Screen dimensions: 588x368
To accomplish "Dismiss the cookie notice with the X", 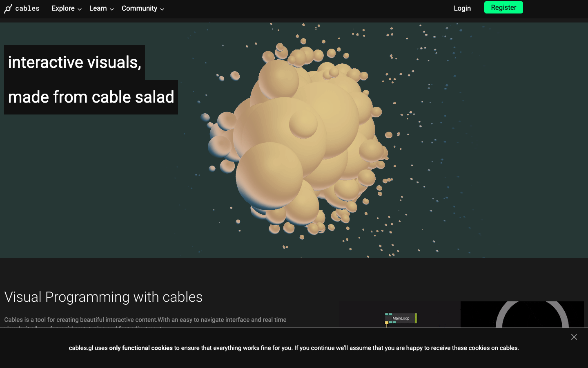I will click(574, 337).
